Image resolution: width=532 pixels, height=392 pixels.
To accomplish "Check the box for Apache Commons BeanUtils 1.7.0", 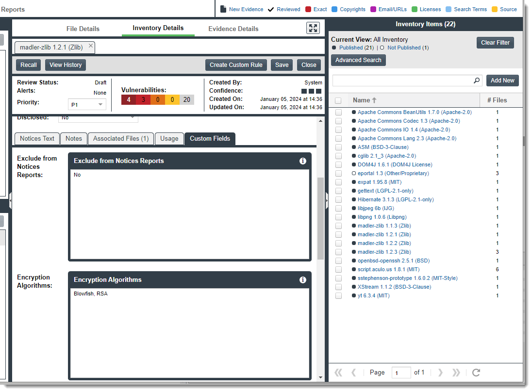I will (338, 113).
